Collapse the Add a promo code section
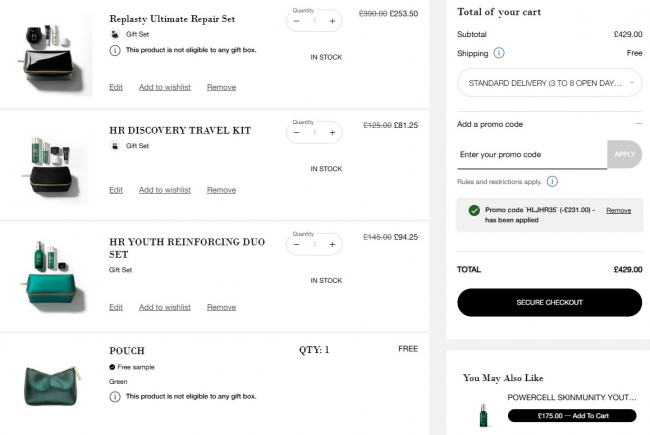Screen dimensions: 650x435 tap(638, 124)
